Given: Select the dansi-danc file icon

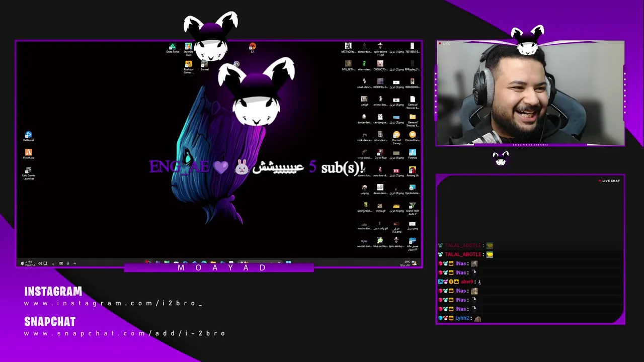Looking at the screenshot, I should point(380,189).
